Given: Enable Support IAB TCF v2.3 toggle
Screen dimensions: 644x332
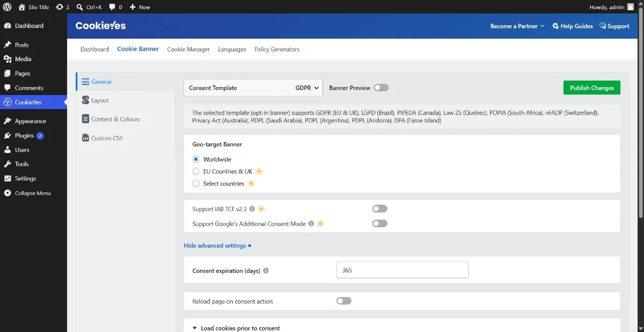Looking at the screenshot, I should coord(379,209).
